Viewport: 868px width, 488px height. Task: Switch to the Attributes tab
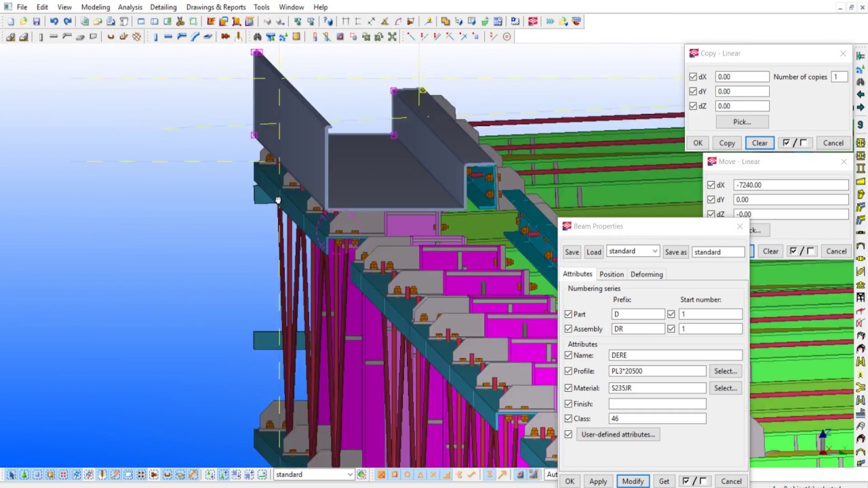click(x=578, y=274)
